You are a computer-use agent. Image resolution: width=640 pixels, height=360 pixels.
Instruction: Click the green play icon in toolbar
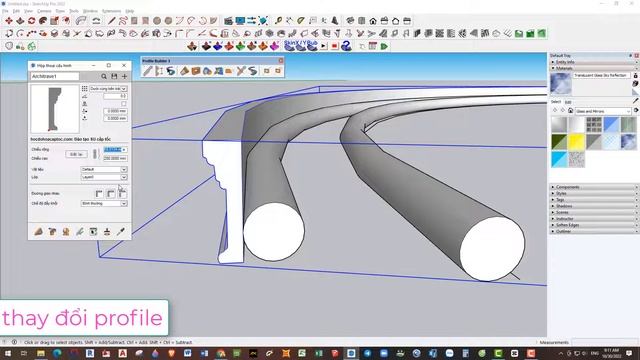pyautogui.click(x=384, y=46)
